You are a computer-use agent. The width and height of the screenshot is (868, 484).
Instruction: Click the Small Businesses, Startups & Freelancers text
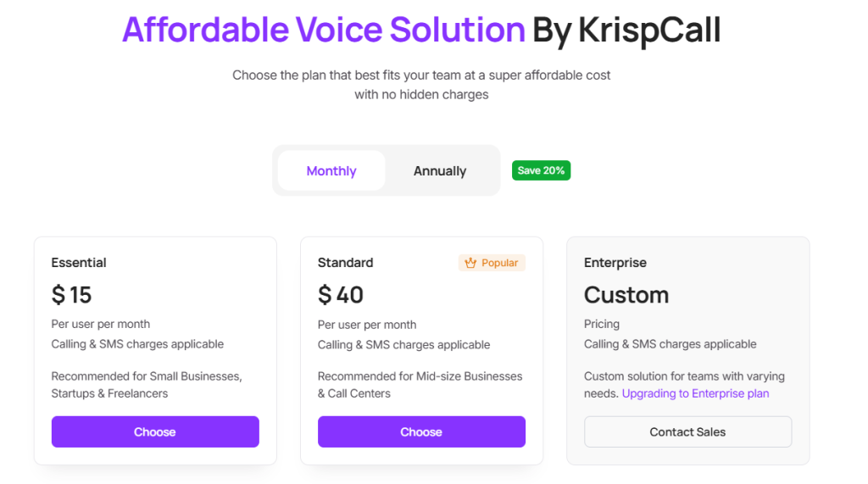[x=146, y=385]
